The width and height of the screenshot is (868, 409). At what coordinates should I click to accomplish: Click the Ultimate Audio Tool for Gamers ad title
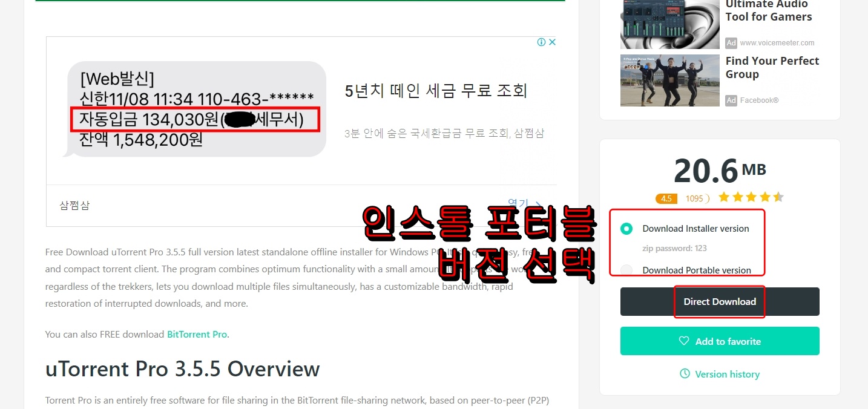(769, 11)
